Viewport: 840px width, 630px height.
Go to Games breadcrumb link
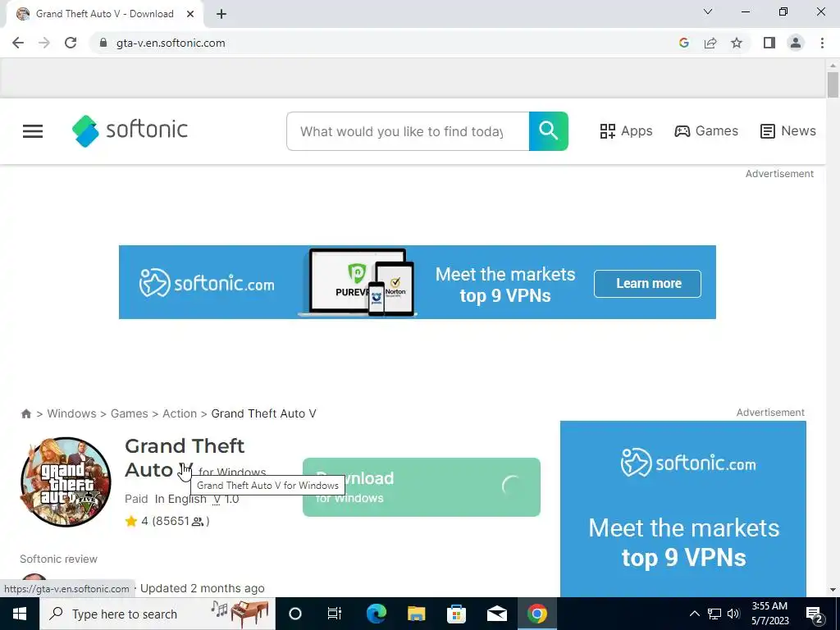[129, 413]
